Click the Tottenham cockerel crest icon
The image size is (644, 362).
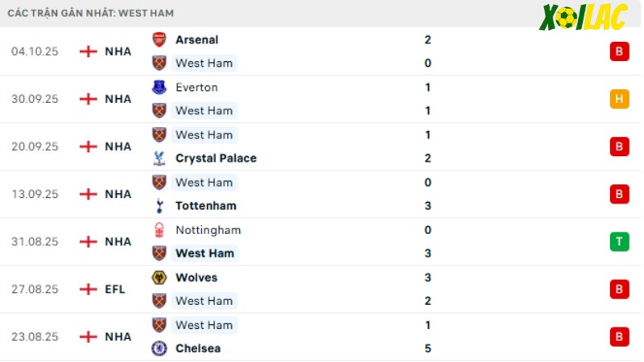pos(159,206)
